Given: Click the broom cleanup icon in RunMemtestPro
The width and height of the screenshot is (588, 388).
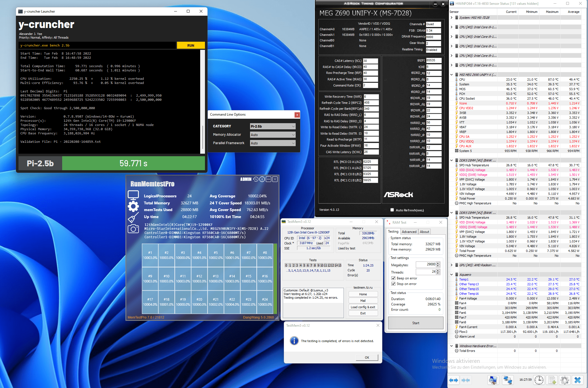Looking at the screenshot, I should tap(133, 218).
